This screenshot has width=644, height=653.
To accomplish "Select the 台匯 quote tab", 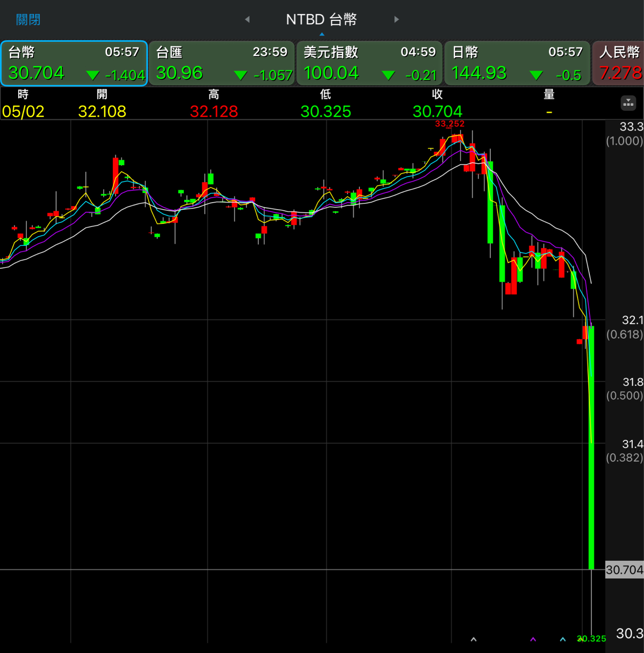I will [x=222, y=63].
